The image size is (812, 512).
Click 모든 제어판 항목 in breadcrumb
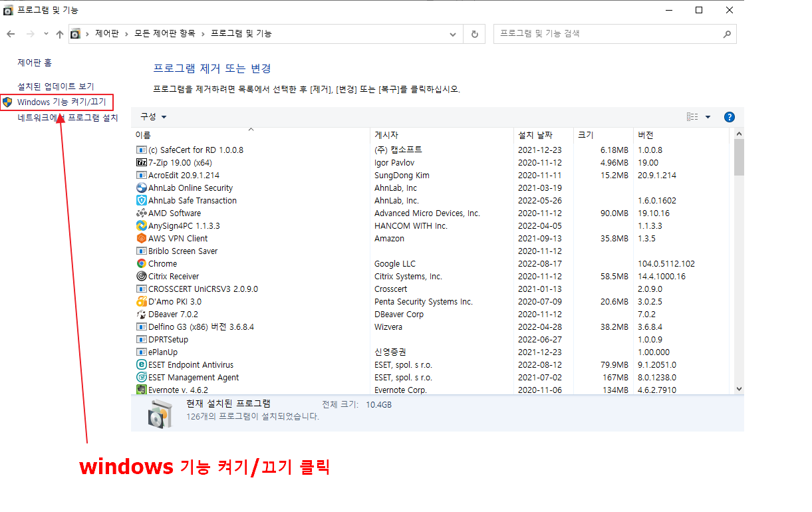click(x=164, y=33)
